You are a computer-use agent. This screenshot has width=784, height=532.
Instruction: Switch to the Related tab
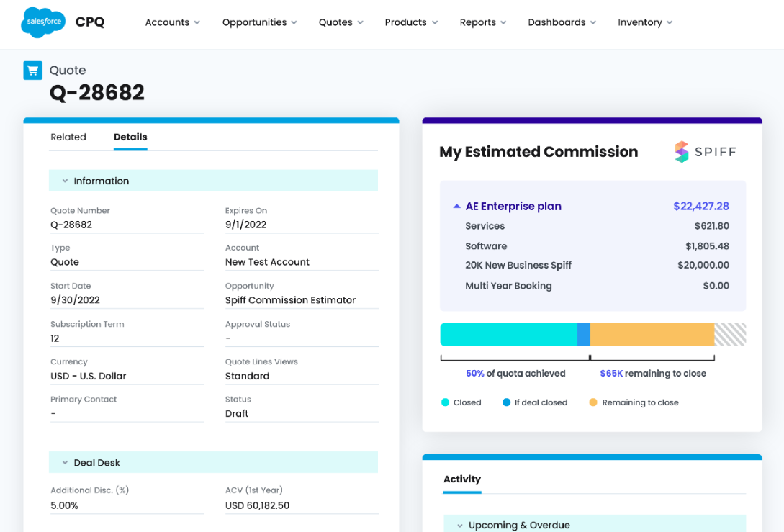(x=68, y=137)
